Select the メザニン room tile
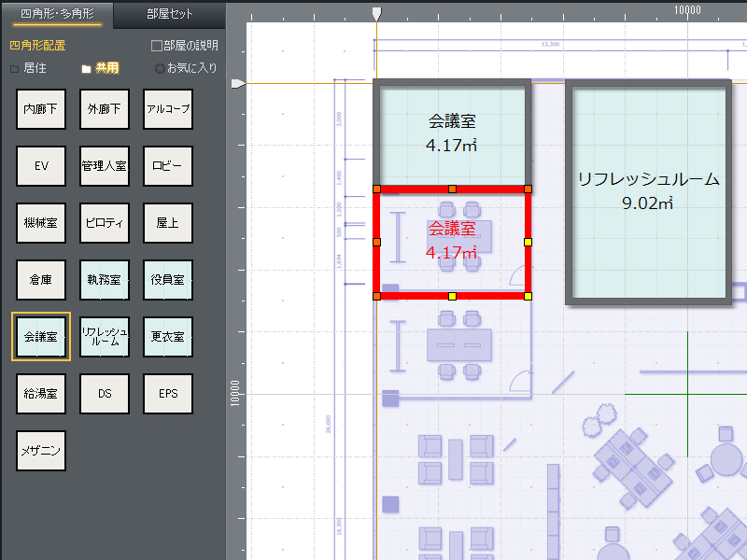This screenshot has width=747, height=560. [x=40, y=450]
